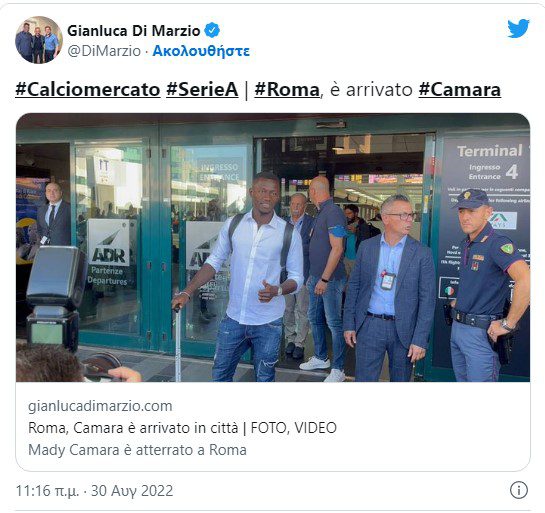545x513 pixels.
Task: Click 'Mady Camara è atterrato a Roma' description
Action: tap(137, 450)
